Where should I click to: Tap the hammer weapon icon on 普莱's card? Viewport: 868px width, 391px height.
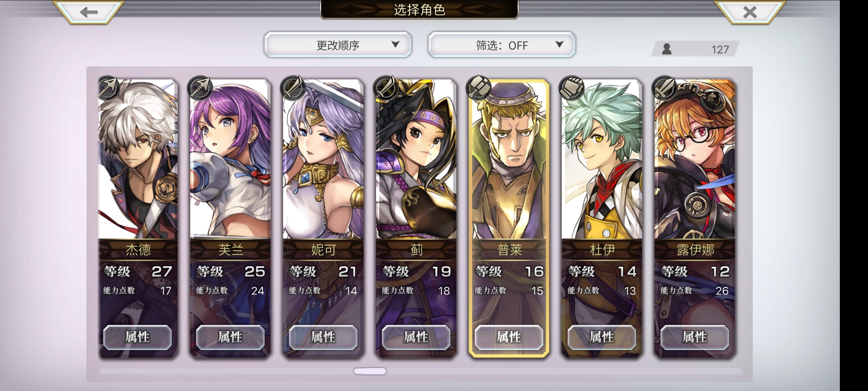tap(479, 87)
